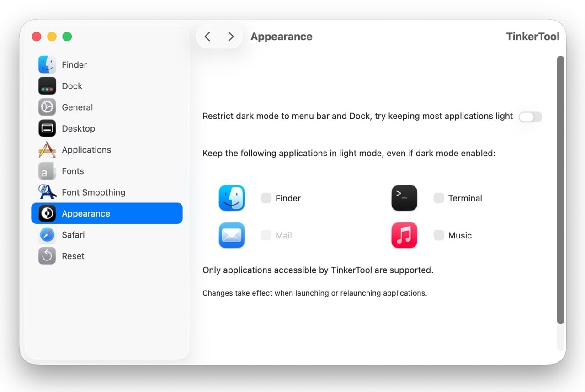Click the Desktop settings icon
The image size is (585, 392).
point(48,128)
